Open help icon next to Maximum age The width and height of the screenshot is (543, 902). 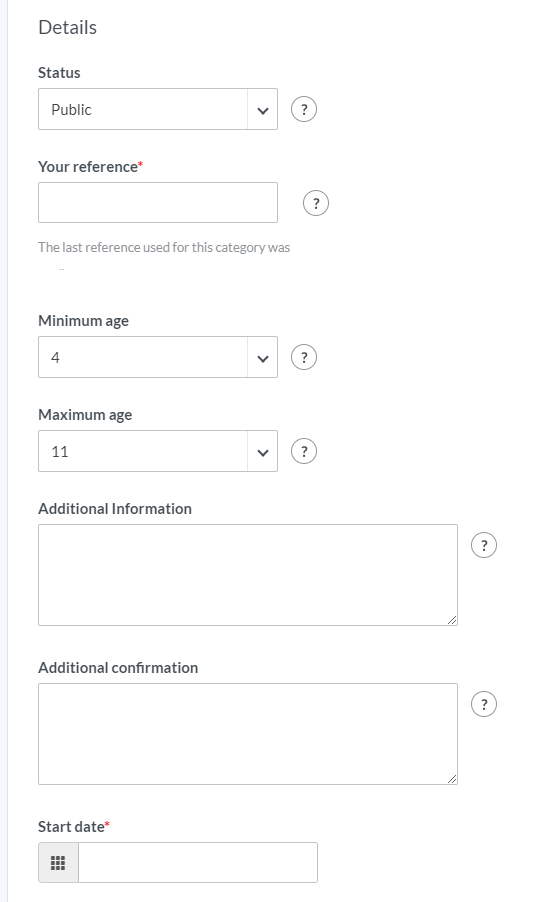tap(304, 451)
